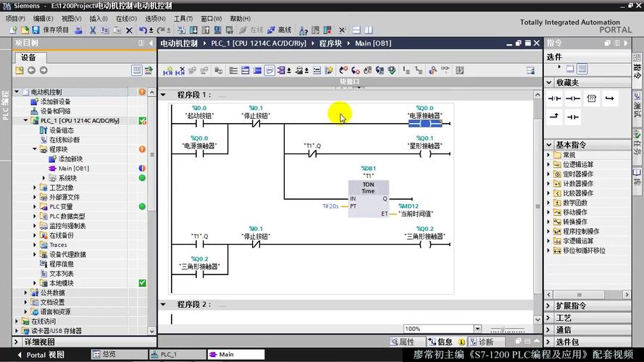Click the split editor horizontally icon
The width and height of the screenshot is (644, 362).
(356, 30)
